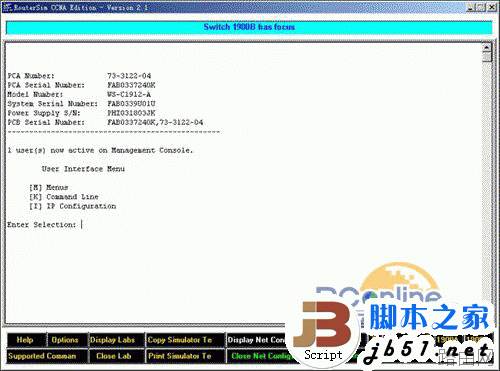Click the [I] IP Configuration option
The height and width of the screenshot is (371, 500).
[73, 206]
